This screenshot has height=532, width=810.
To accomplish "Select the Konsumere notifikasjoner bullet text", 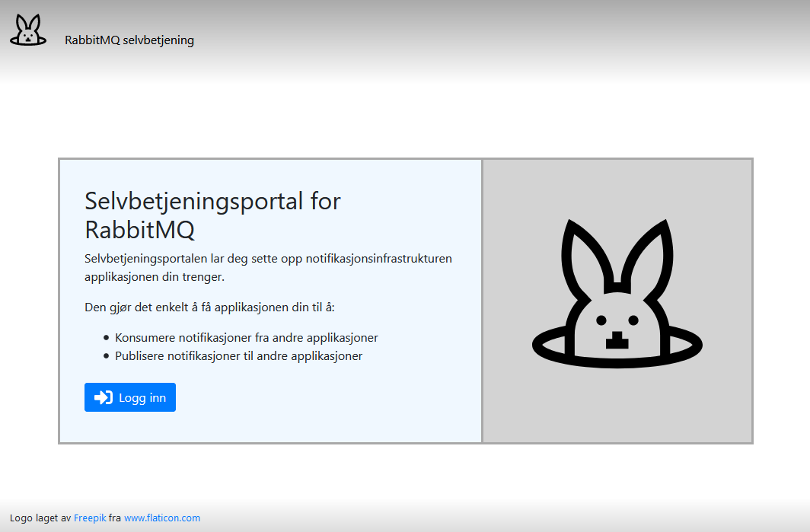I will [247, 337].
